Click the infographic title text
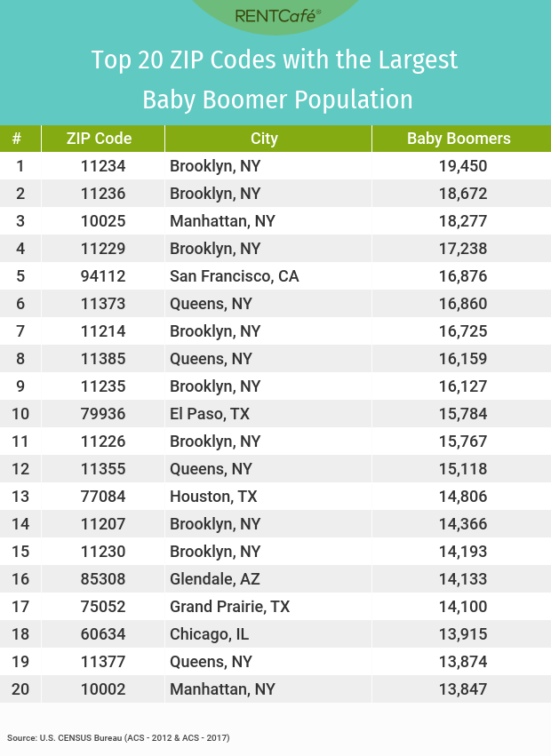The width and height of the screenshot is (551, 756). coord(275,80)
